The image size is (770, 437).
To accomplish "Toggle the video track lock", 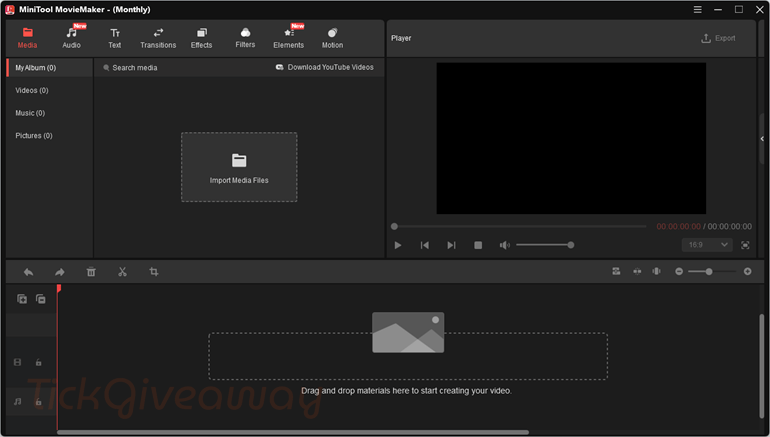I will pos(38,362).
